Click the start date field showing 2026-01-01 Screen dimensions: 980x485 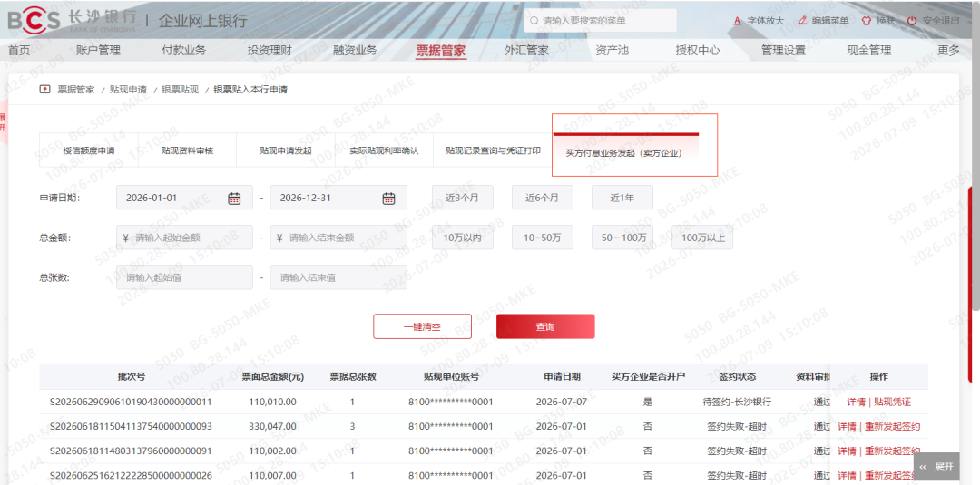coord(184,198)
